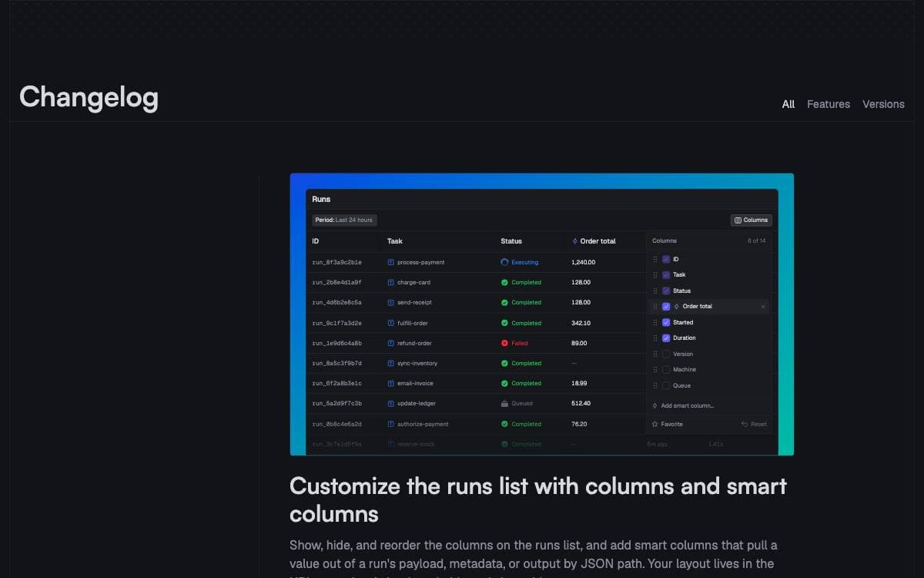Click the task icon beside refund-order
Image resolution: width=924 pixels, height=578 pixels.
click(x=390, y=343)
